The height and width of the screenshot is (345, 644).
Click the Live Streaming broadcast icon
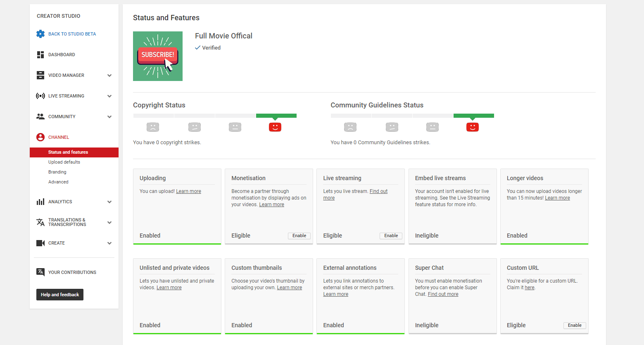[x=40, y=96]
